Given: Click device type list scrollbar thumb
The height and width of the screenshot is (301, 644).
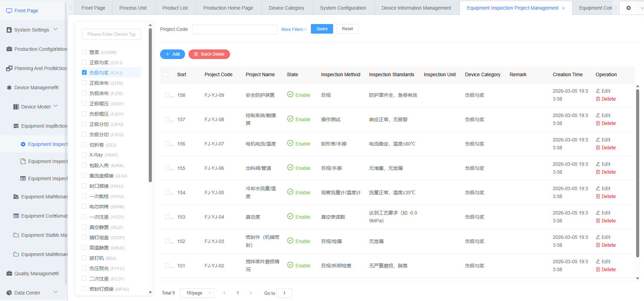Looking at the screenshot, I should [150, 105].
